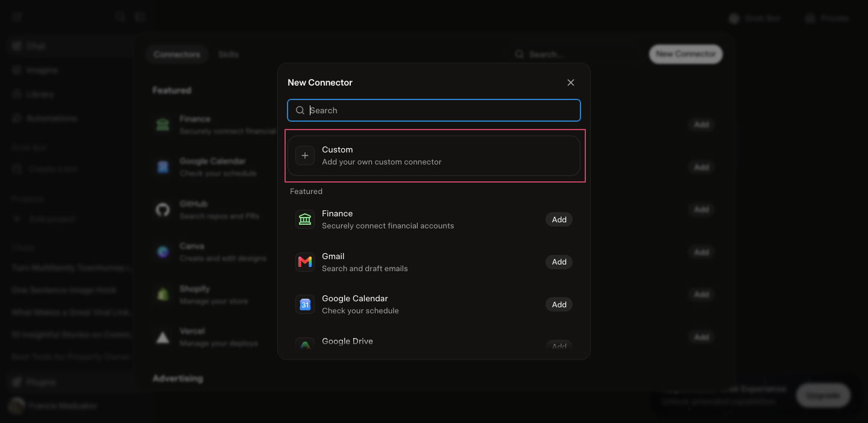This screenshot has height=423, width=868.
Task: Click Private in the top bar
Action: [827, 18]
